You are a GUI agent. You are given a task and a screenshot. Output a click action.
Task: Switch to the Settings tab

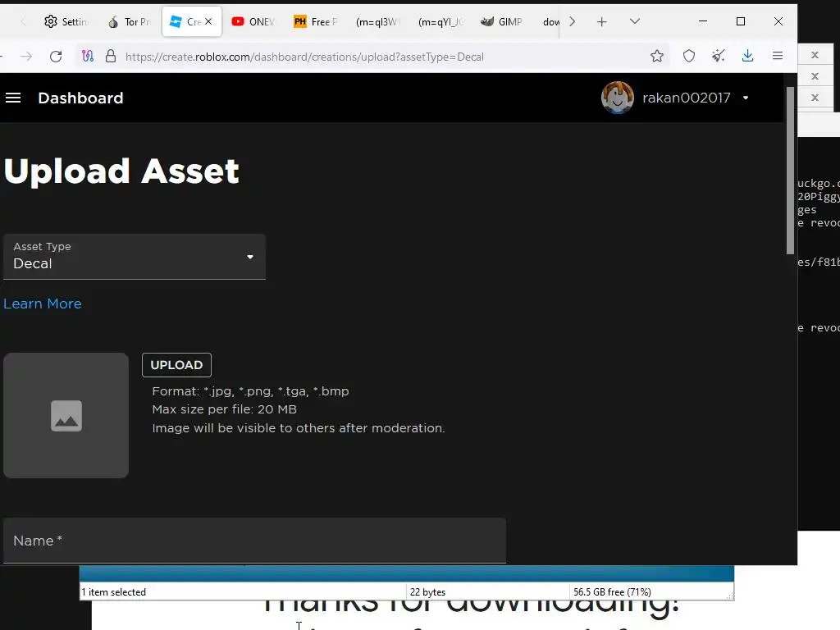(66, 22)
